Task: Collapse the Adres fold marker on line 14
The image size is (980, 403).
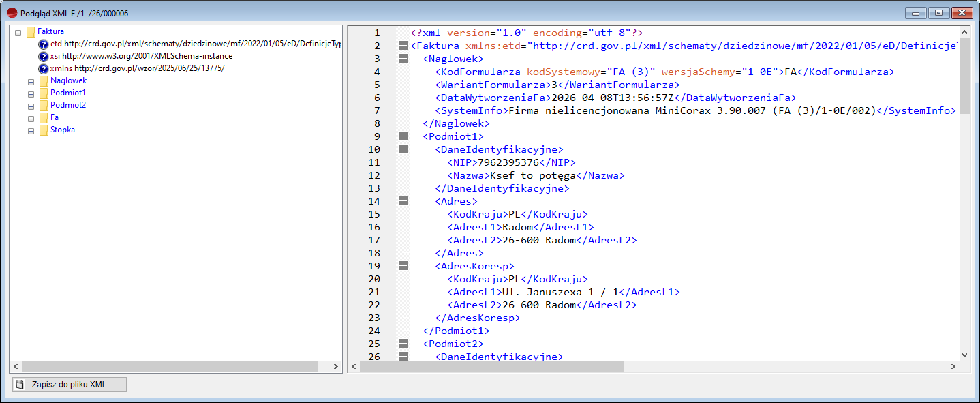Action: 402,201
